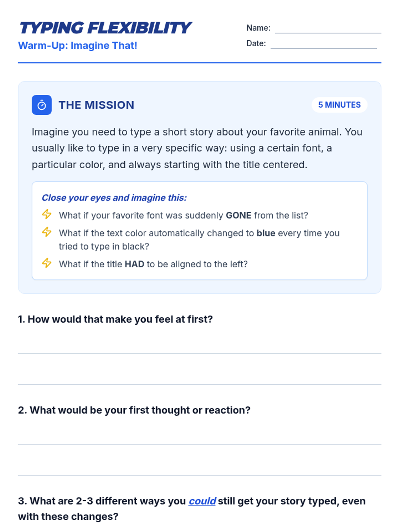Click the bold word HAD
Screen dimensions: 399x532
[x=134, y=264]
